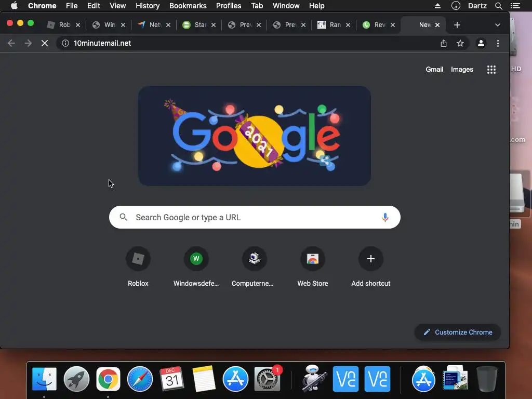Open Spotlight search in the menu bar
The width and height of the screenshot is (532, 399).
point(498,6)
